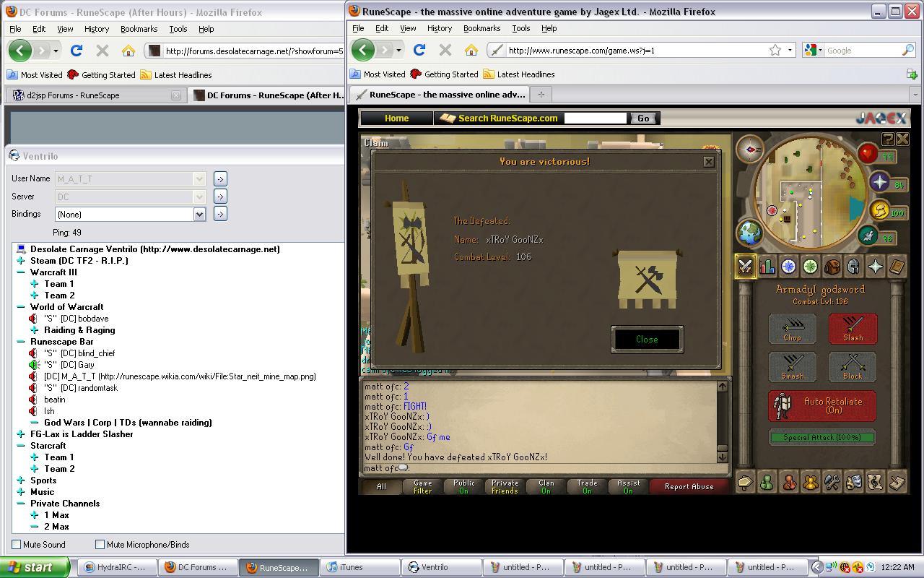Open Tools menu in RuneScape Firefox window
This screenshot has width=924, height=578.
pyautogui.click(x=520, y=28)
